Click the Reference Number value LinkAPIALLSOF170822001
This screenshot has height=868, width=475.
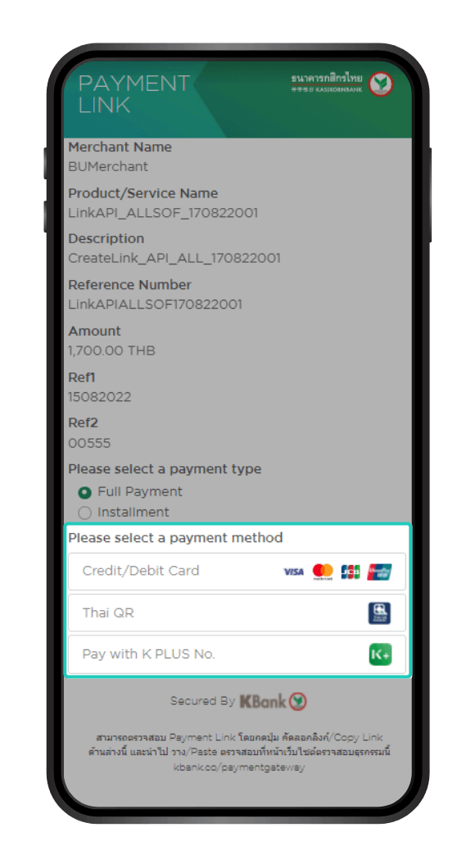click(155, 304)
